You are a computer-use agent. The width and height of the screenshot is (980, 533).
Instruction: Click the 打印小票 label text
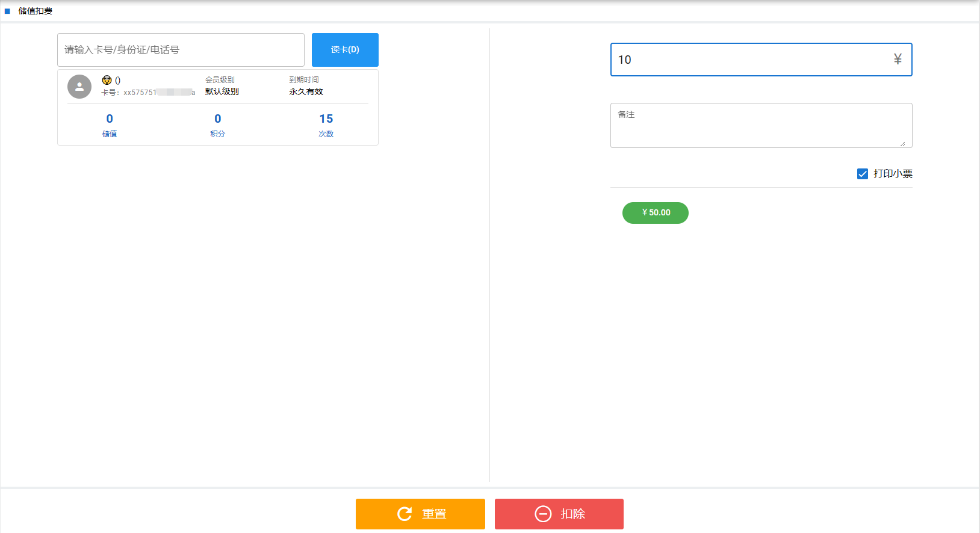[893, 174]
